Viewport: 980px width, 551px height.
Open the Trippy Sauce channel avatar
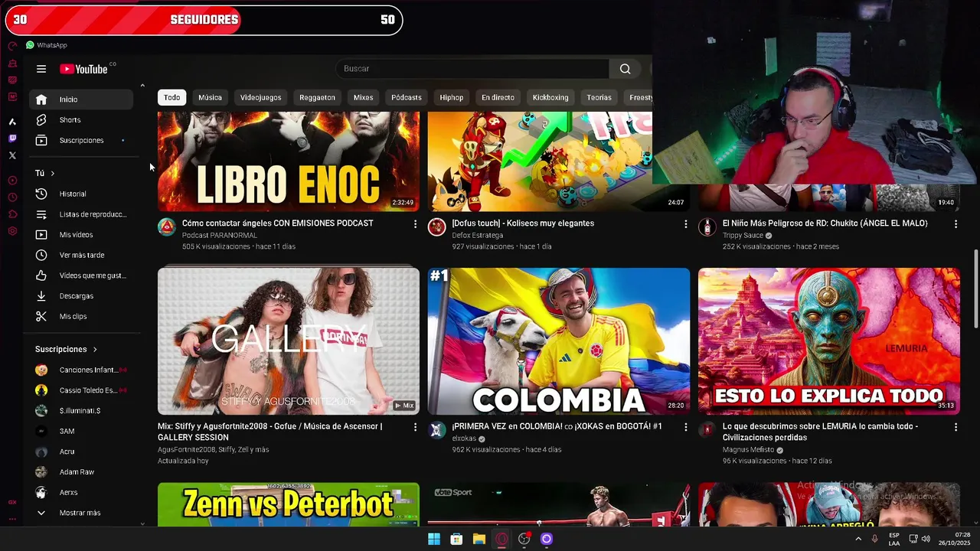[x=707, y=227]
